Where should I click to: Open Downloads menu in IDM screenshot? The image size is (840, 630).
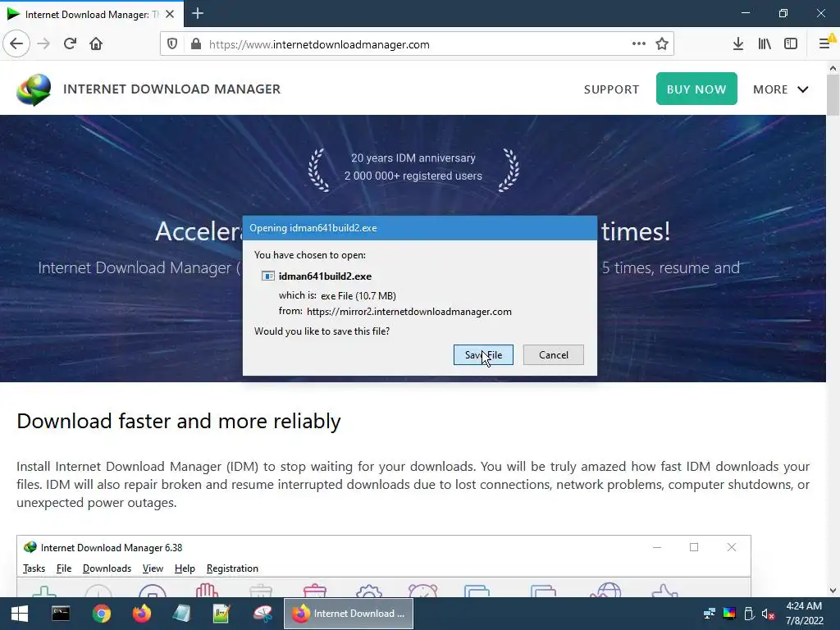tap(107, 568)
